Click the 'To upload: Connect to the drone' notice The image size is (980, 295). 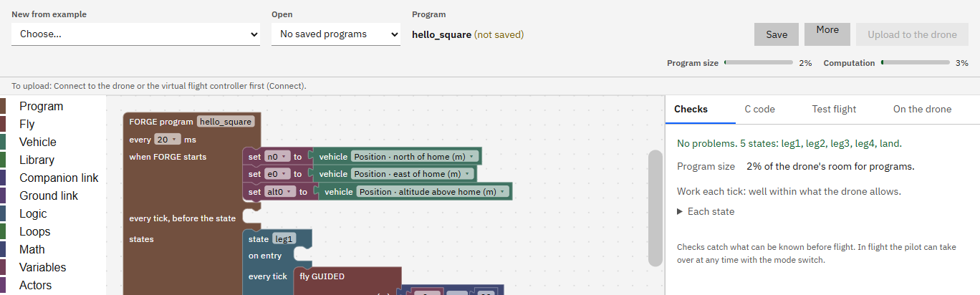tap(159, 86)
